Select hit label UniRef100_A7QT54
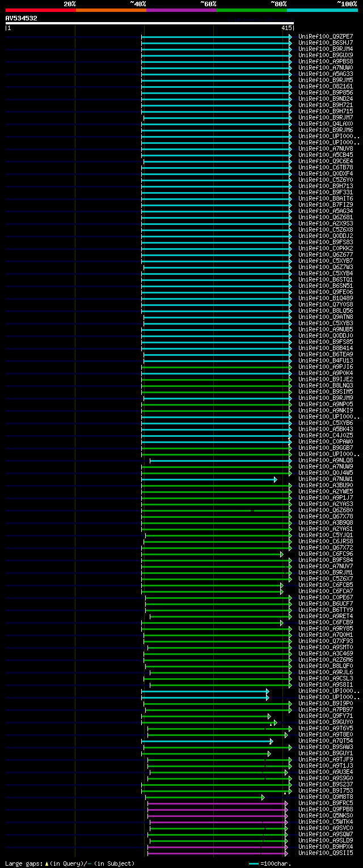This screenshot has height=868, width=363. point(326,741)
